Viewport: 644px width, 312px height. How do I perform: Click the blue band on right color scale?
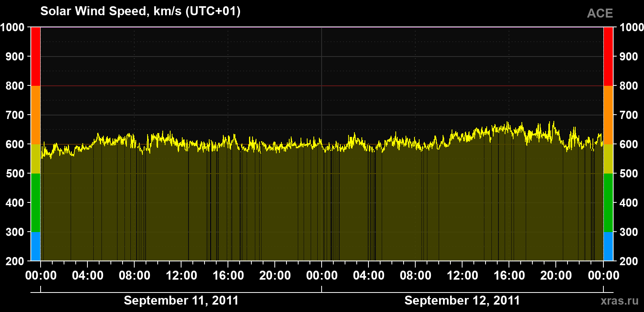(x=608, y=246)
